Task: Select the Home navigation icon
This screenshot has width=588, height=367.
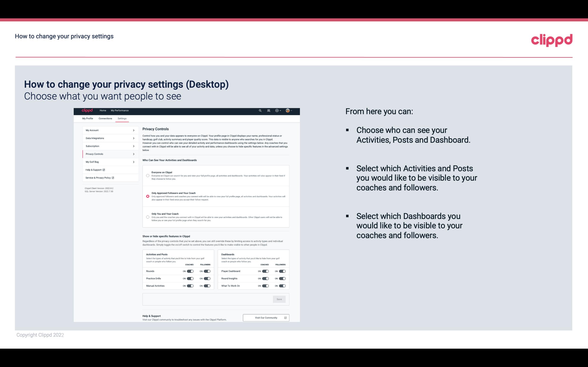Action: point(103,110)
